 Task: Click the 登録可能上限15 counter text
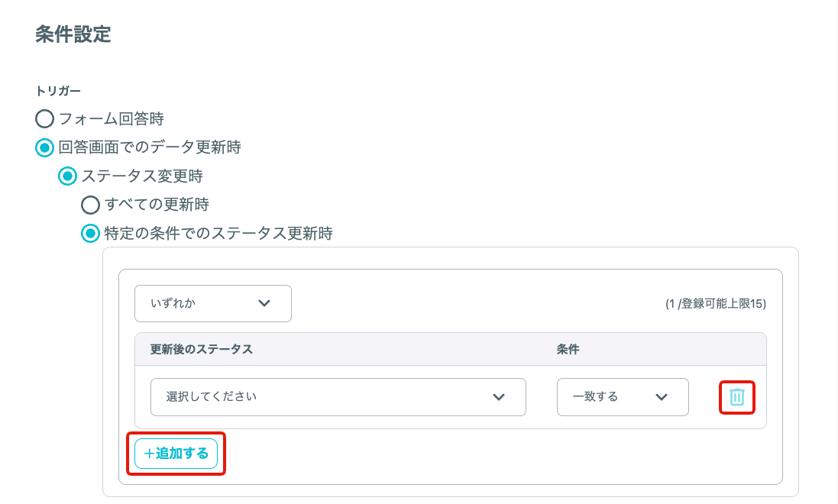coord(716,304)
